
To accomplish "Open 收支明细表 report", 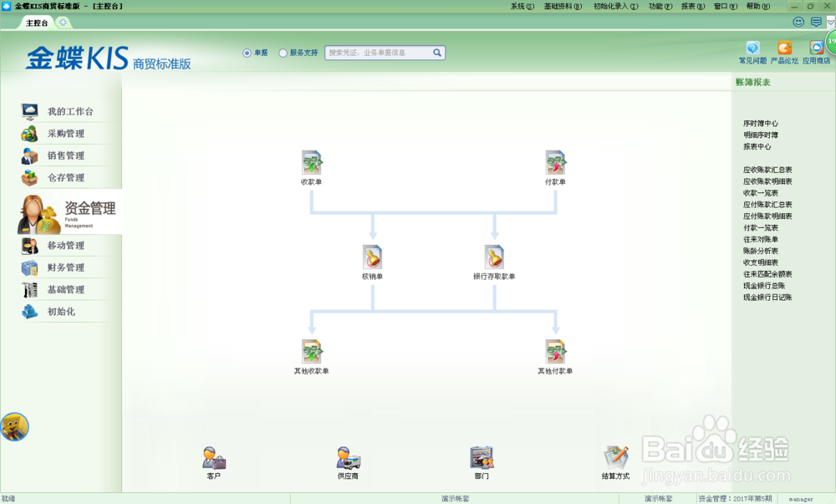I will (x=760, y=262).
